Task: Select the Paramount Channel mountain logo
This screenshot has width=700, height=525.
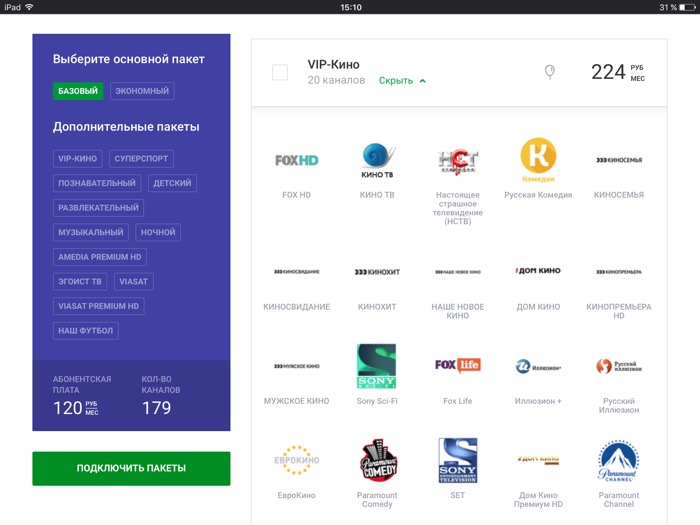Action: [619, 460]
